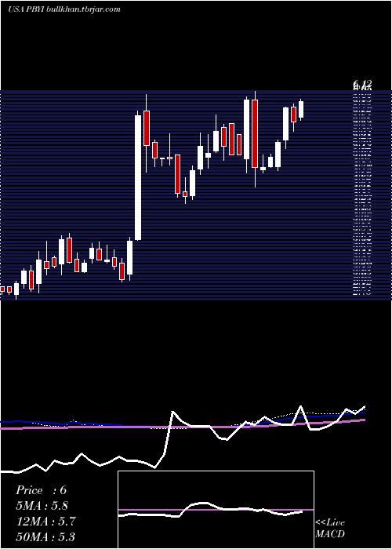Select the '50MA : 5.3' value
392x549 pixels.
45,536
